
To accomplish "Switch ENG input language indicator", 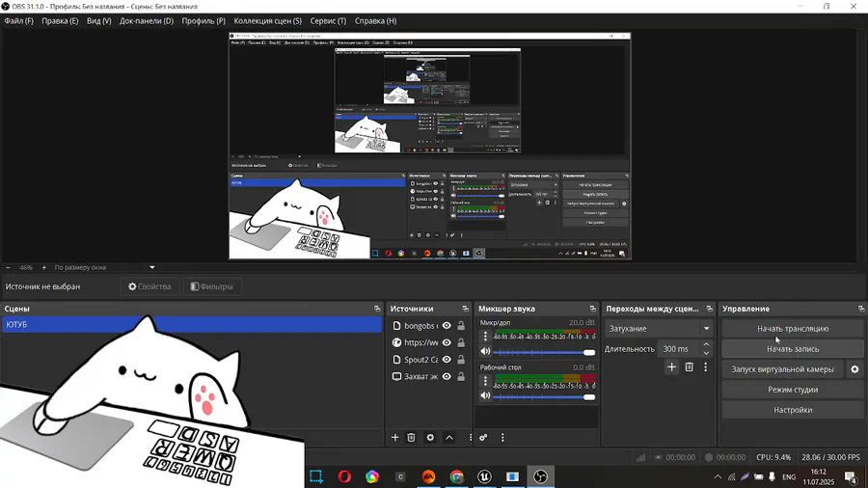I will tap(789, 476).
